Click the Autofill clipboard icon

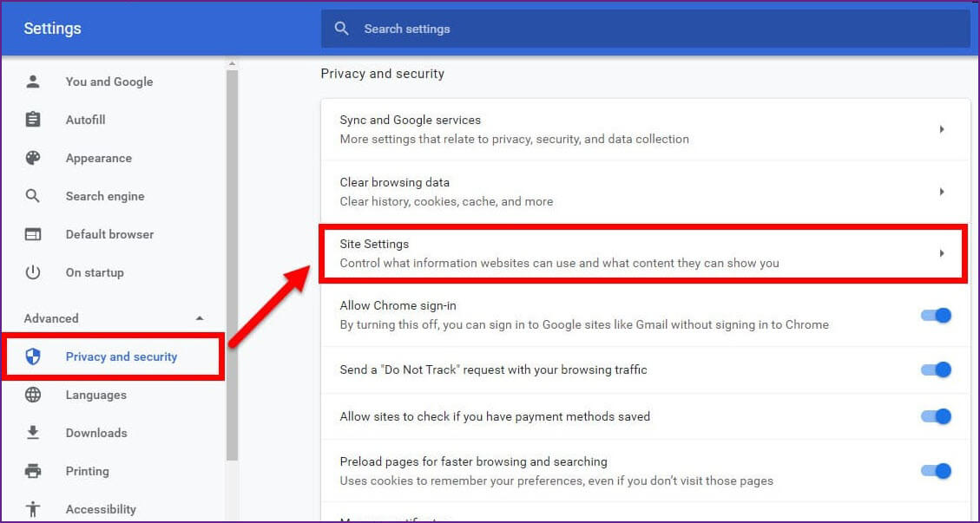[33, 120]
